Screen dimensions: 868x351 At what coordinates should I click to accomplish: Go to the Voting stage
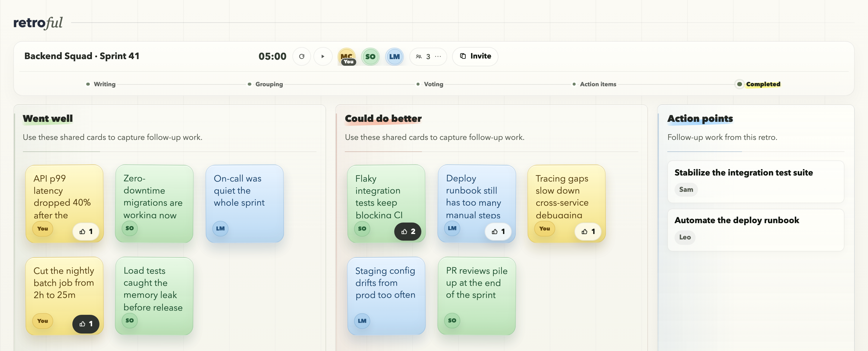point(430,84)
